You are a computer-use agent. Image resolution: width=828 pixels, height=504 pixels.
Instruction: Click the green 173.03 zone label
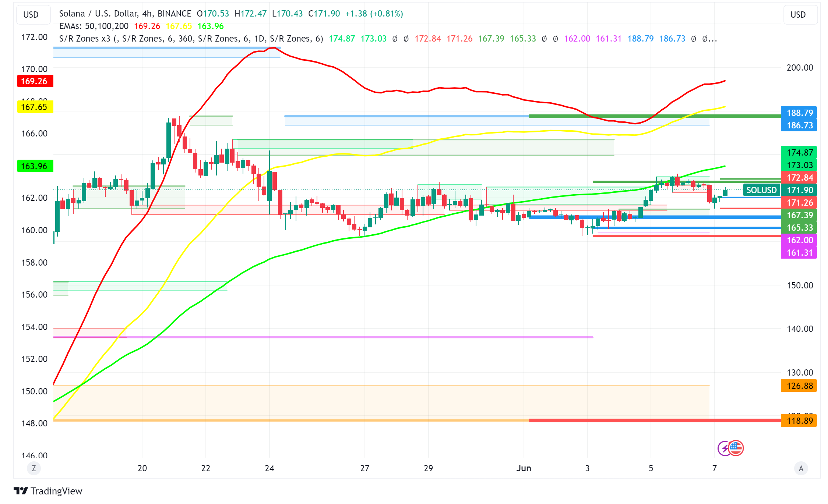click(799, 165)
